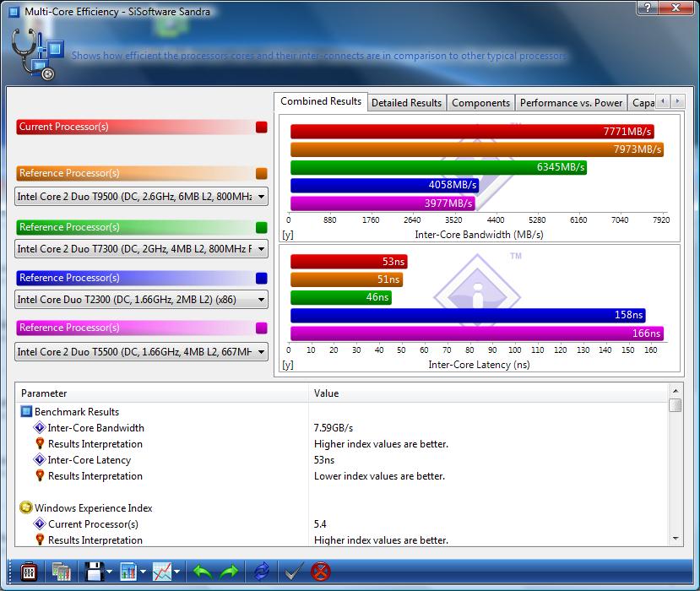Click the Benchmark Results section icon
The image size is (700, 591).
[26, 411]
